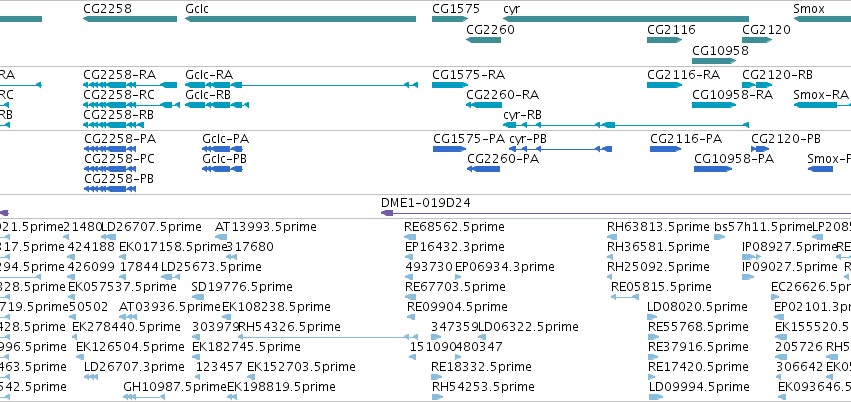Click EST LD26707.3prime
851x402 pixels.
(x=135, y=367)
